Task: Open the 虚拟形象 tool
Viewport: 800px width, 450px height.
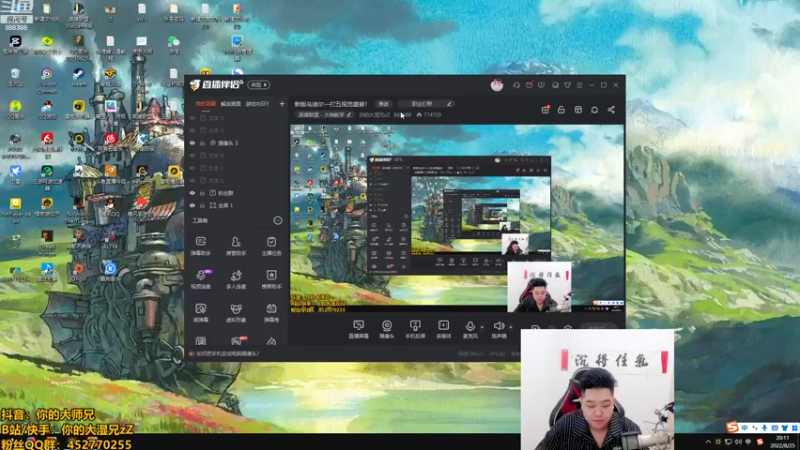Action: click(236, 312)
